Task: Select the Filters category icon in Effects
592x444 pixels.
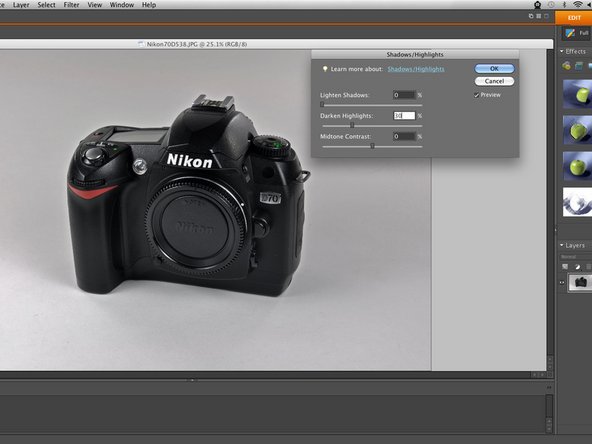Action: [x=566, y=66]
